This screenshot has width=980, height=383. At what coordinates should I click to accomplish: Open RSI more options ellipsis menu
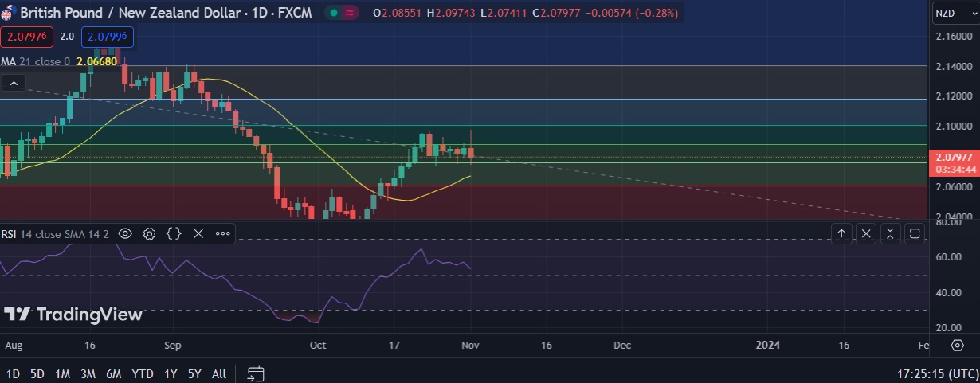223,233
